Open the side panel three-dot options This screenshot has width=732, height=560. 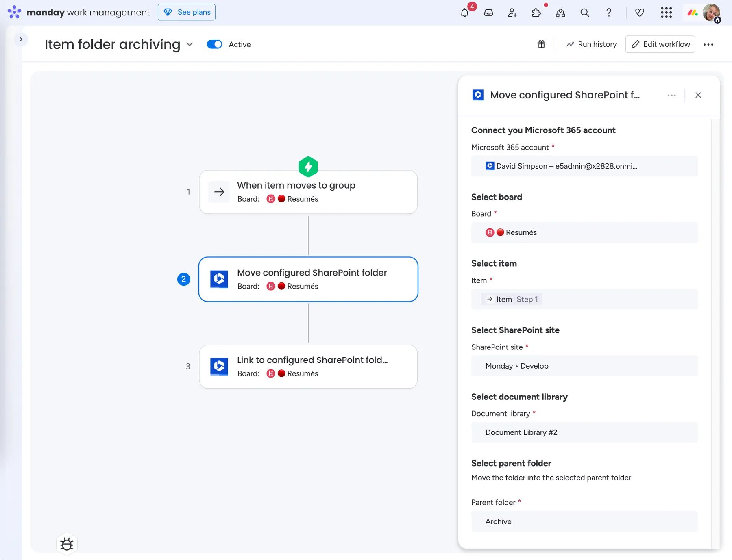coord(672,95)
